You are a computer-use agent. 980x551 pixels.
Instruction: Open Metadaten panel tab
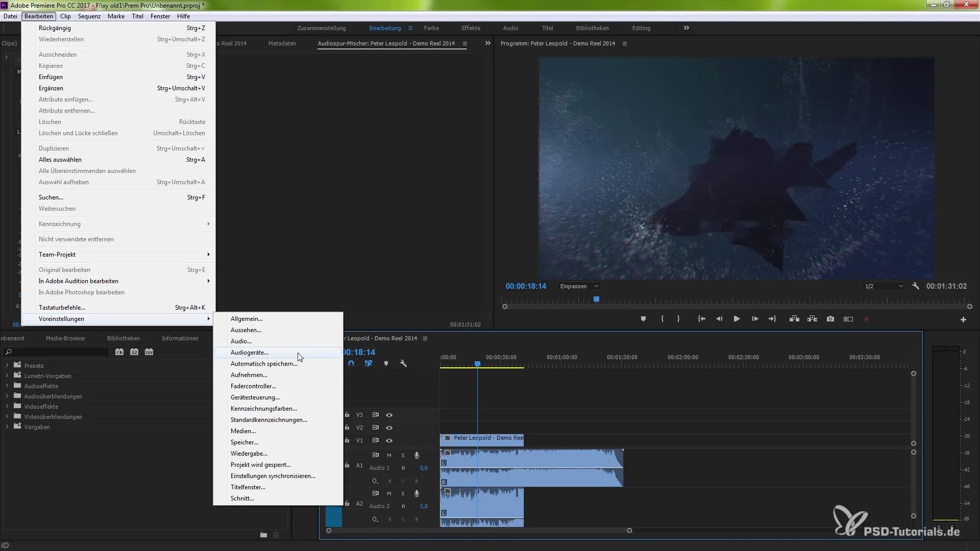(282, 43)
